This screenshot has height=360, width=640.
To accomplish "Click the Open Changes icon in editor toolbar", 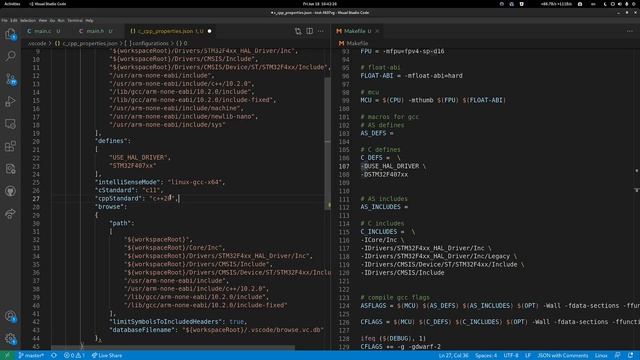I will coord(298,31).
